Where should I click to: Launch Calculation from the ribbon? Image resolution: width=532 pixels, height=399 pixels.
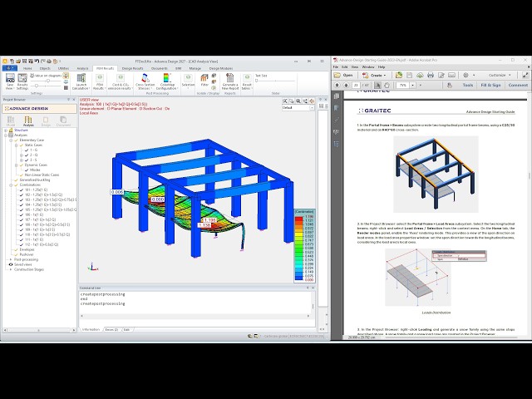point(81,81)
